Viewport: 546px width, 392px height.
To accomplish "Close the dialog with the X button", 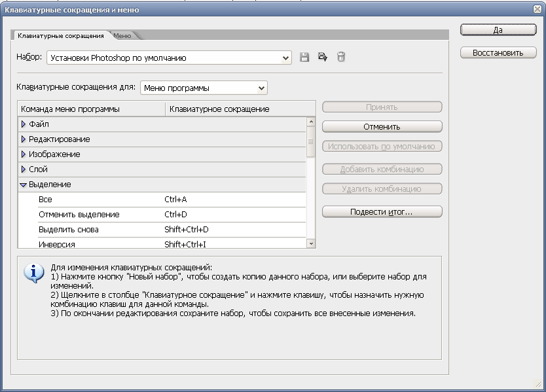I will pyautogui.click(x=538, y=9).
